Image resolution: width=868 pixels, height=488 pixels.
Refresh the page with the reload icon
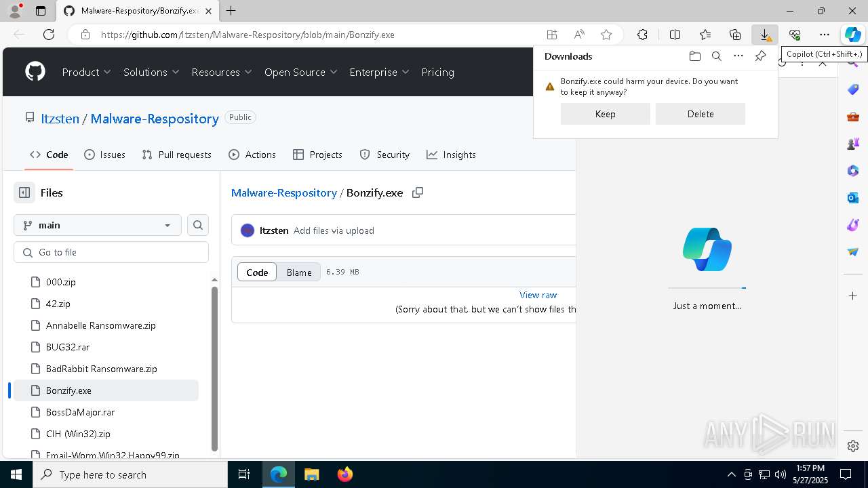[x=49, y=35]
